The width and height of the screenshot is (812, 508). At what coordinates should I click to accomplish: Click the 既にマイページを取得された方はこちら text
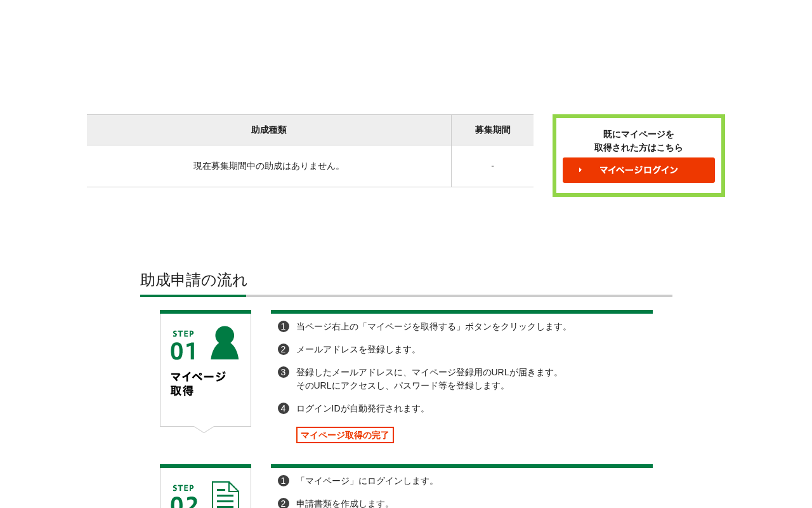[639, 141]
